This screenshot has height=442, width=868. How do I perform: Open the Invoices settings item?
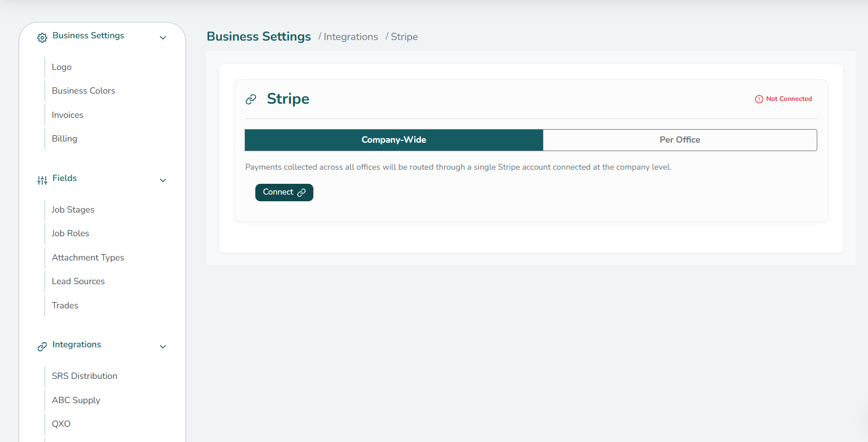pos(68,115)
